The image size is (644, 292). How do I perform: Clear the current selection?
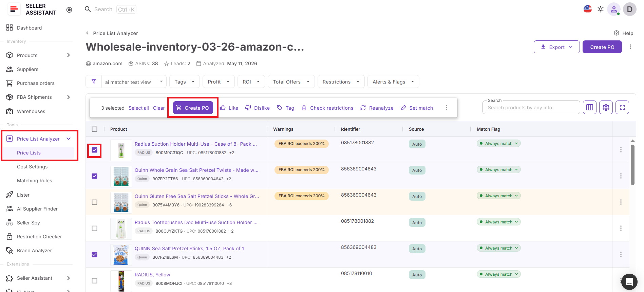(x=159, y=108)
